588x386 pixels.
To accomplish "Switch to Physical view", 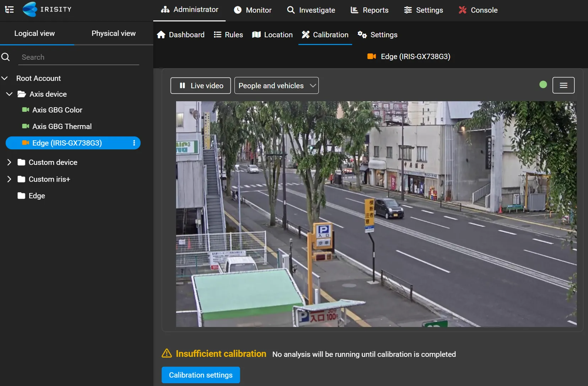I will pyautogui.click(x=114, y=33).
